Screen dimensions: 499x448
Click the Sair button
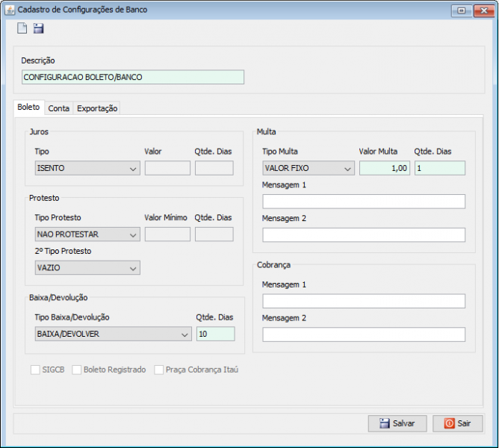coord(458,423)
